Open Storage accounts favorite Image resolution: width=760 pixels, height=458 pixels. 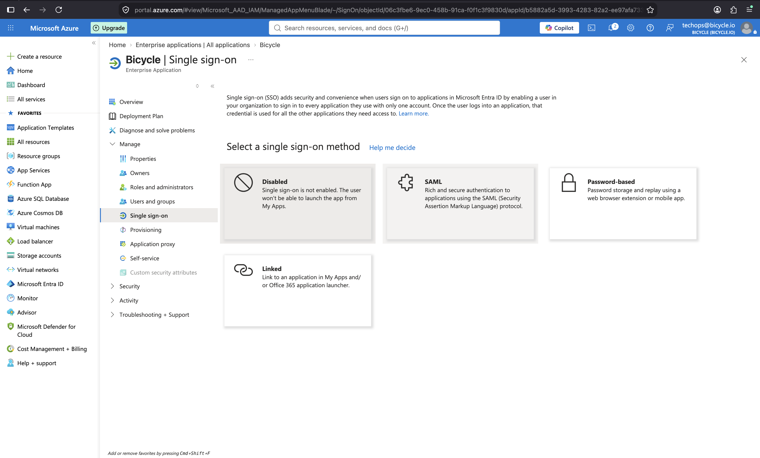tap(39, 255)
